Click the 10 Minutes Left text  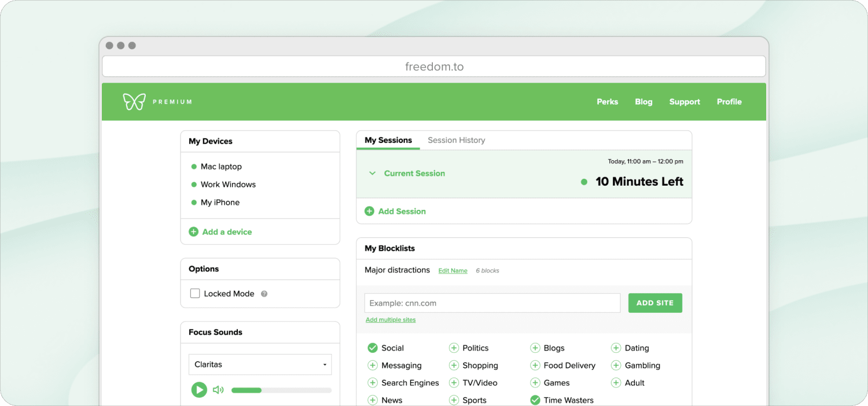pos(639,182)
